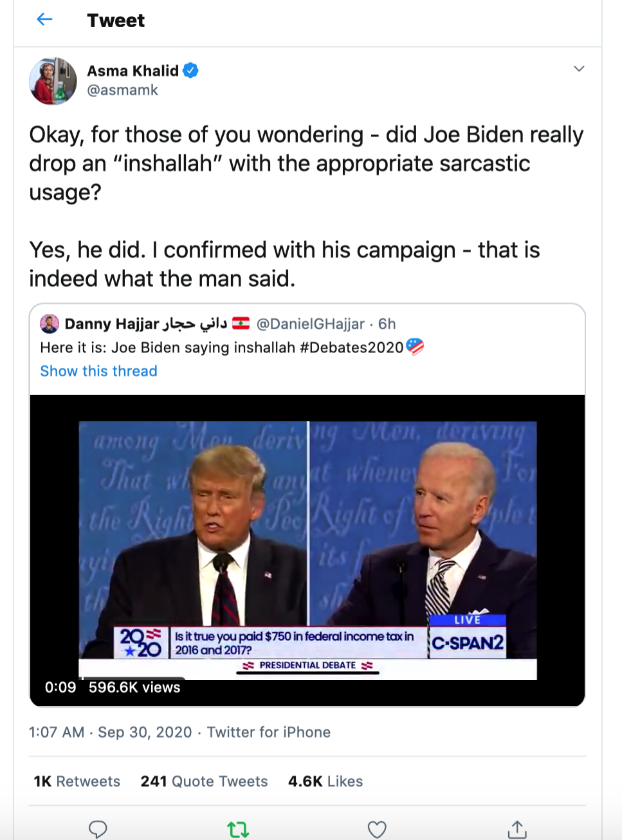Click the reply speech bubble icon
The image size is (622, 840).
coord(98,829)
